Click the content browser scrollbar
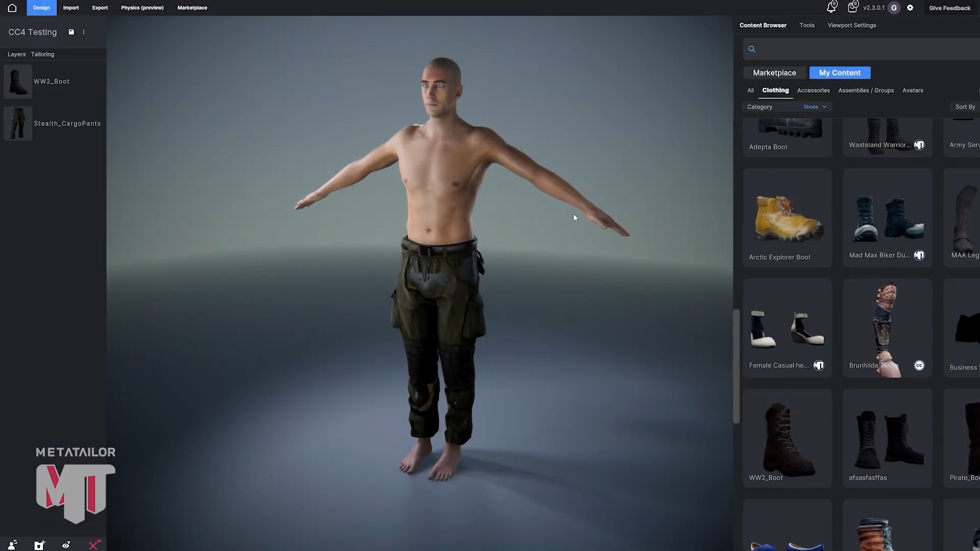 pyautogui.click(x=736, y=366)
